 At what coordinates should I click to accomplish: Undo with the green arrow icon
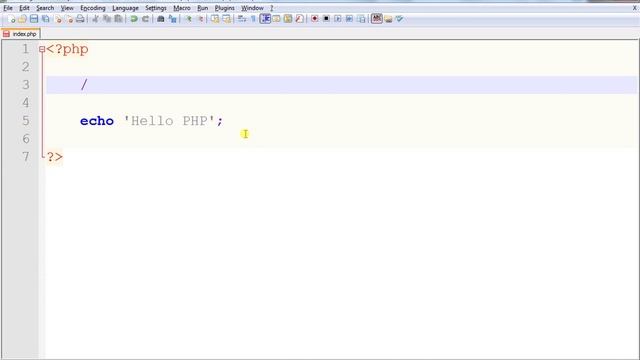pos(134,19)
